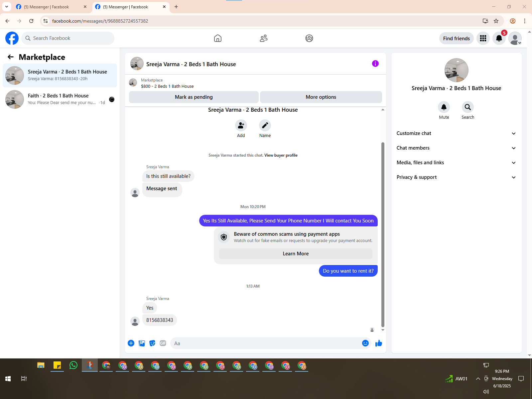Show hidden system tray icons
Viewport: 532px width, 399px height.
coord(478,379)
